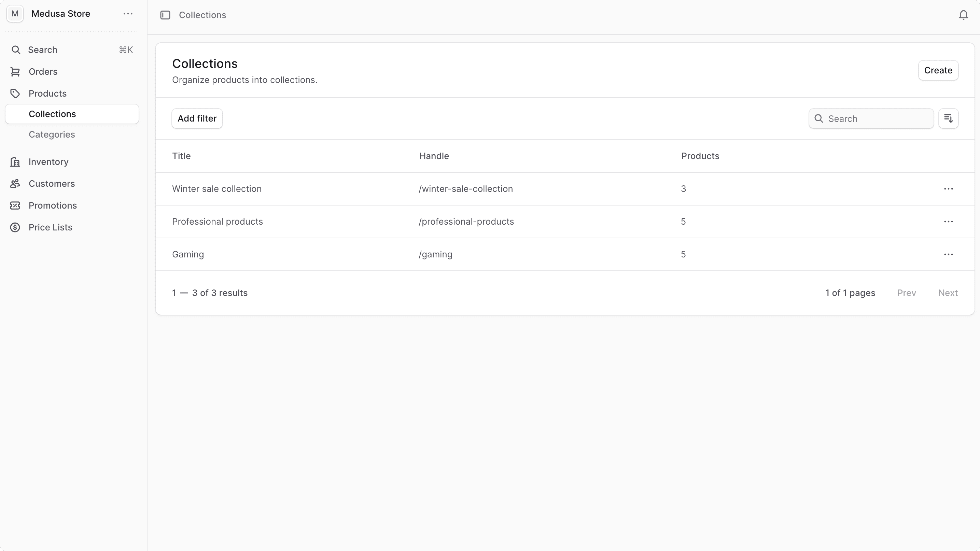Collapse the sidebar with the panel toggle icon

[165, 15]
